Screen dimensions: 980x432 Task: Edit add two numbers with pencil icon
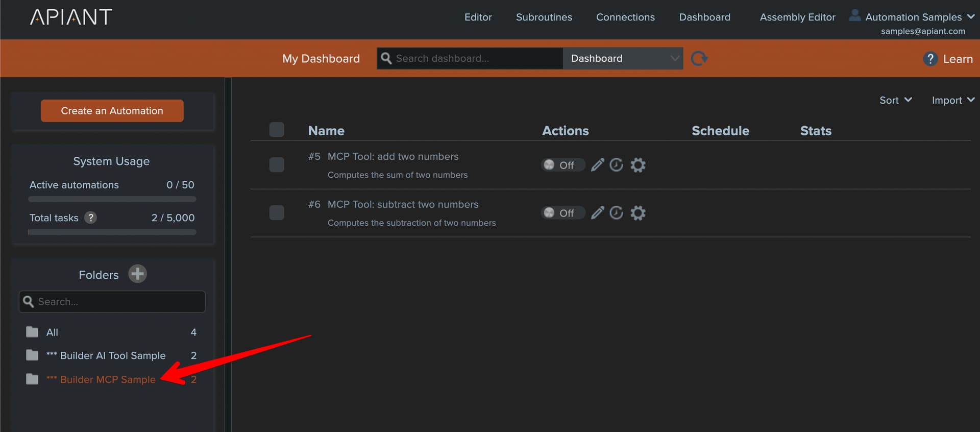click(x=597, y=164)
